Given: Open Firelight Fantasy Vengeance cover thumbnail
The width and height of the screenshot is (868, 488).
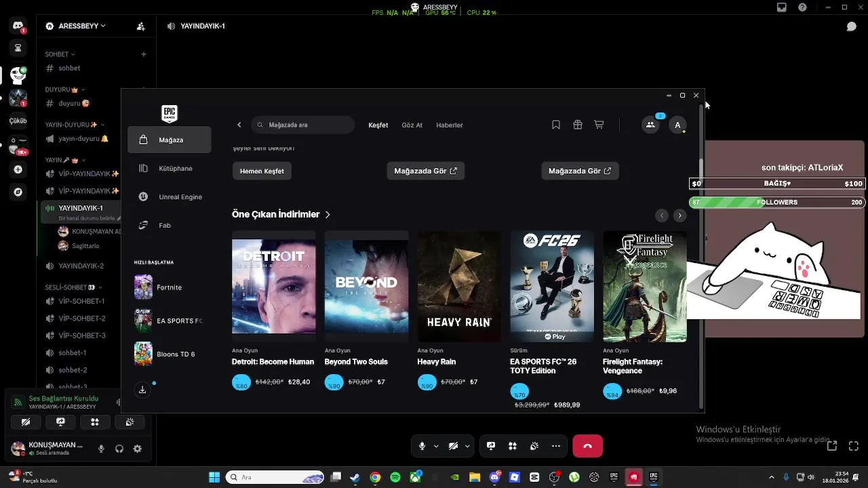Looking at the screenshot, I should click(x=645, y=286).
